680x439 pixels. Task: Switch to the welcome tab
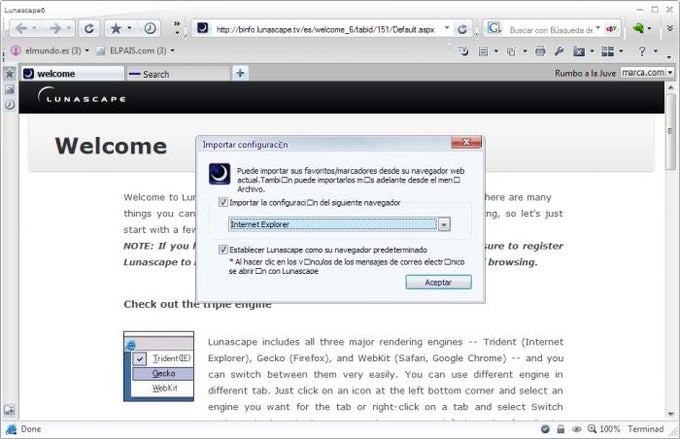(x=73, y=74)
